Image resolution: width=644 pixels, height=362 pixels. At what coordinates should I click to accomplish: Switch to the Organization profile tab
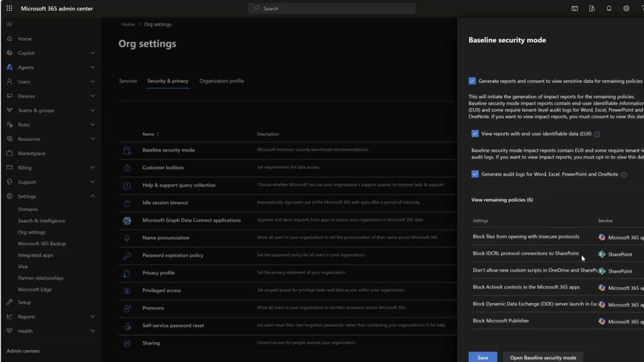pyautogui.click(x=221, y=81)
